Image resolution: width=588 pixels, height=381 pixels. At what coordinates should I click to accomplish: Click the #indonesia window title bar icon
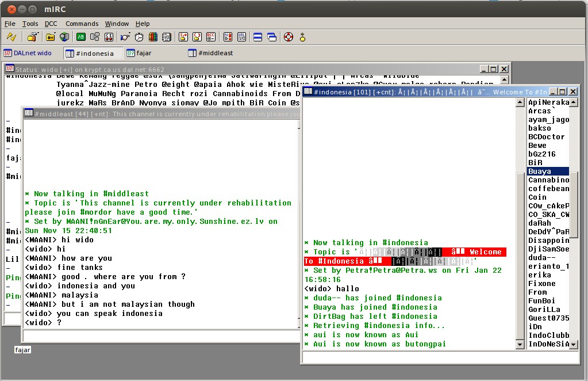pyautogui.click(x=308, y=91)
